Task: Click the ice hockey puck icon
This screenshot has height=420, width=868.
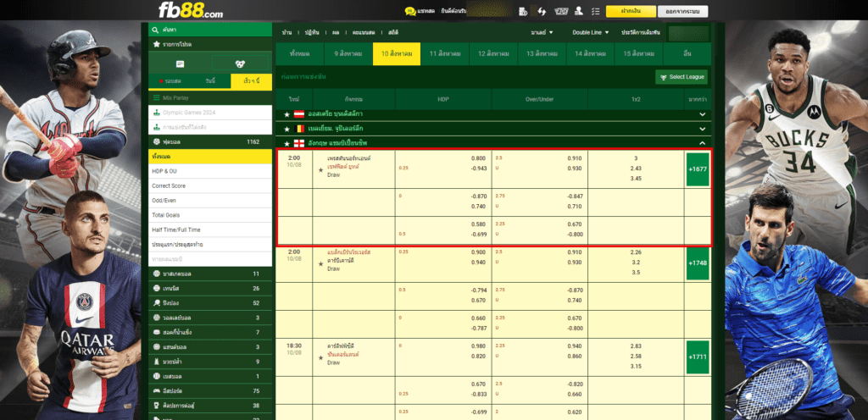Action: click(157, 332)
